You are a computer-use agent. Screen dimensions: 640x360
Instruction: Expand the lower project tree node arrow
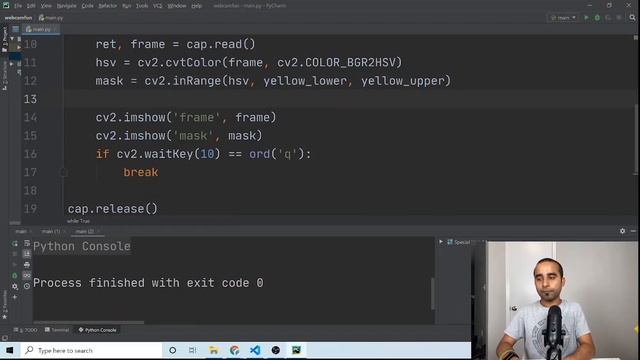pos(12,64)
